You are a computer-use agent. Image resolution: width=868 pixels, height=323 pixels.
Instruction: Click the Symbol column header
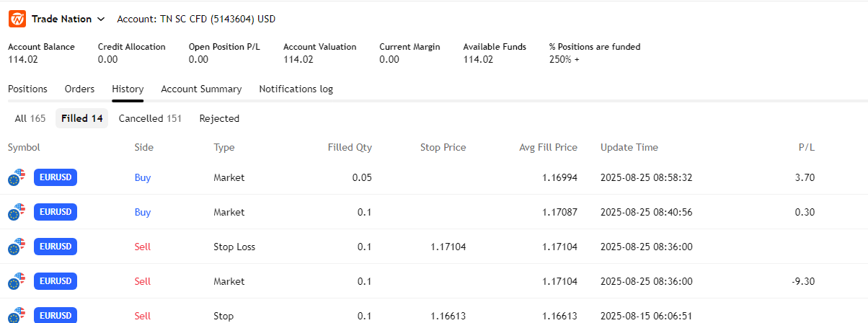point(24,148)
